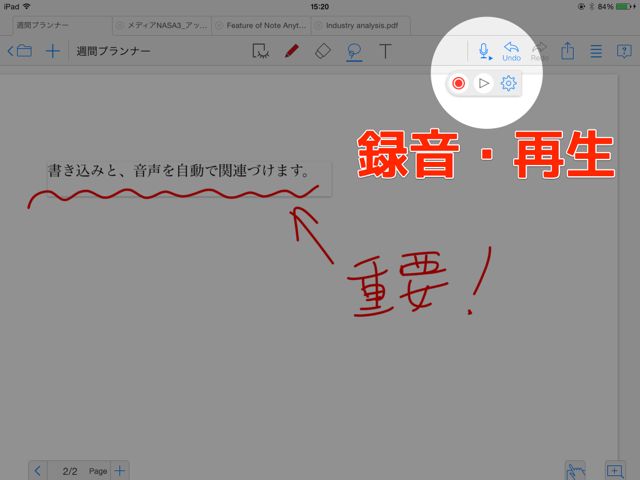Switch to the Industry analysis.pdf tab
Screen dimensions: 640x480
(362, 25)
